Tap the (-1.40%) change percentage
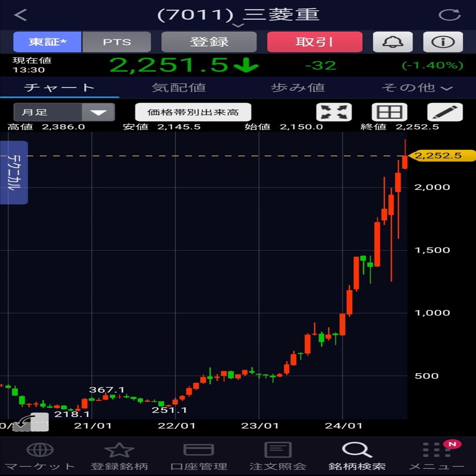The width and height of the screenshot is (476, 476). point(433,66)
